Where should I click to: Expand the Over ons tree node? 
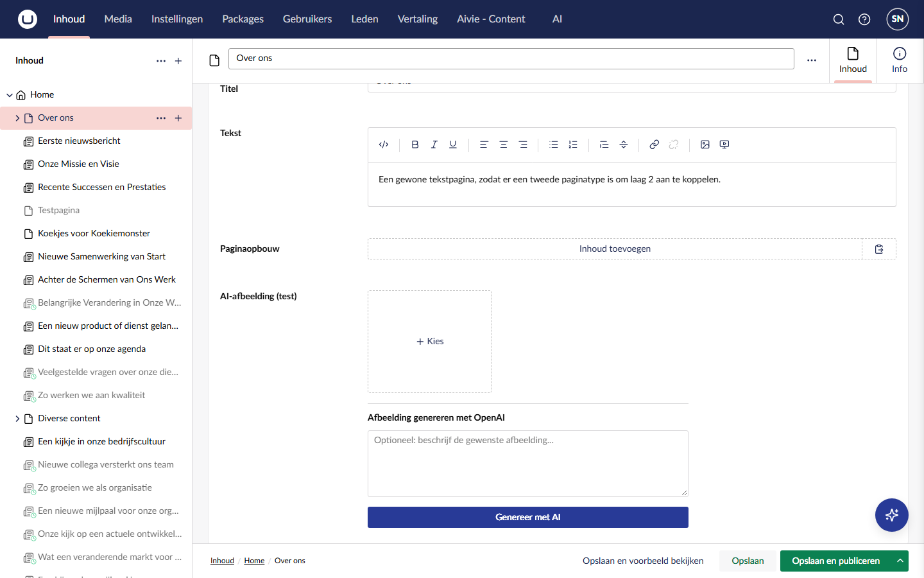[17, 118]
